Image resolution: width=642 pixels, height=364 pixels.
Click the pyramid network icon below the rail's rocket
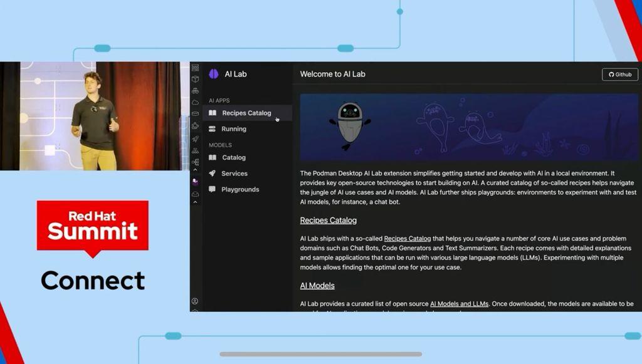pos(196,150)
